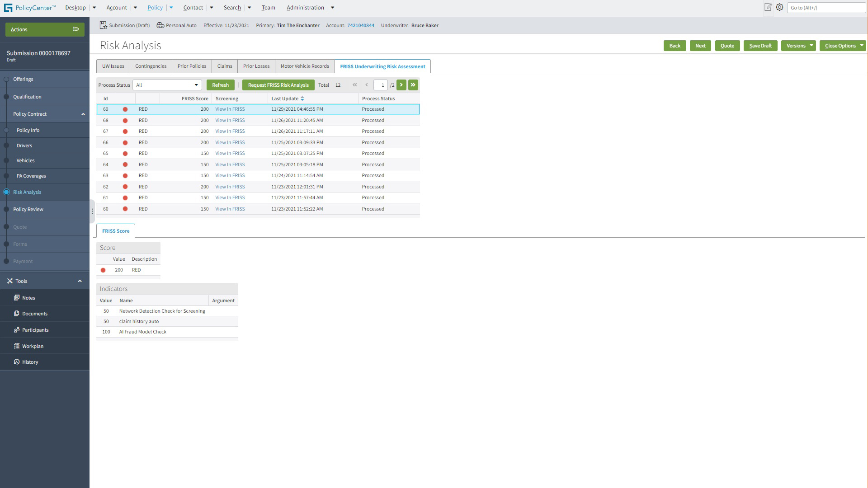Open the Workplan tool
This screenshot has height=488, width=868.
click(x=33, y=346)
